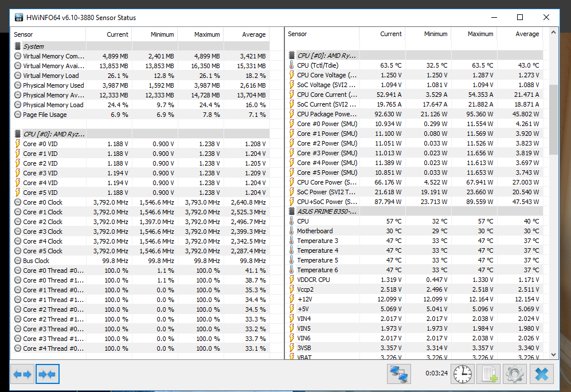The image size is (571, 392).
Task: Click the shrink layout arrows button
Action: pyautogui.click(x=48, y=374)
